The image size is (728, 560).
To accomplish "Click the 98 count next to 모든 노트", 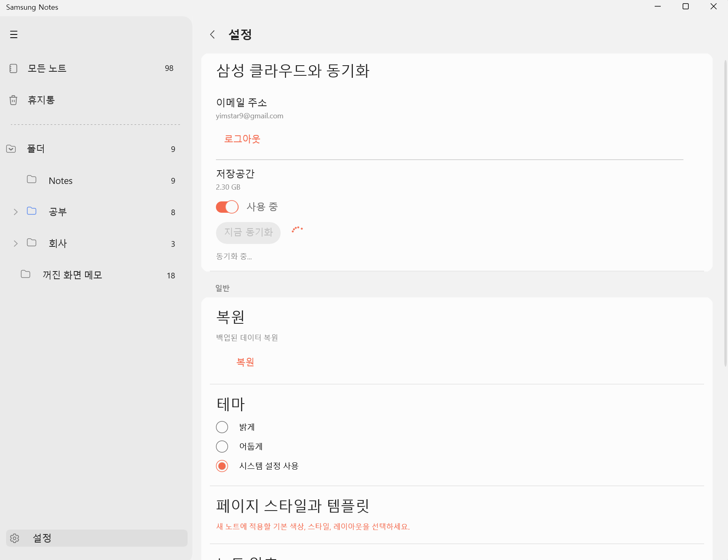I will 169,68.
